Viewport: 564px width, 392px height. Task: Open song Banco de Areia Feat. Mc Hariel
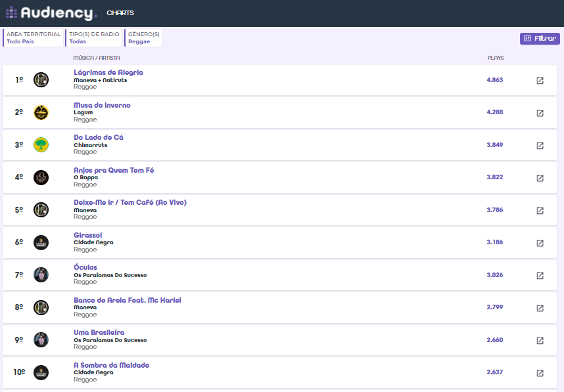[x=128, y=300]
